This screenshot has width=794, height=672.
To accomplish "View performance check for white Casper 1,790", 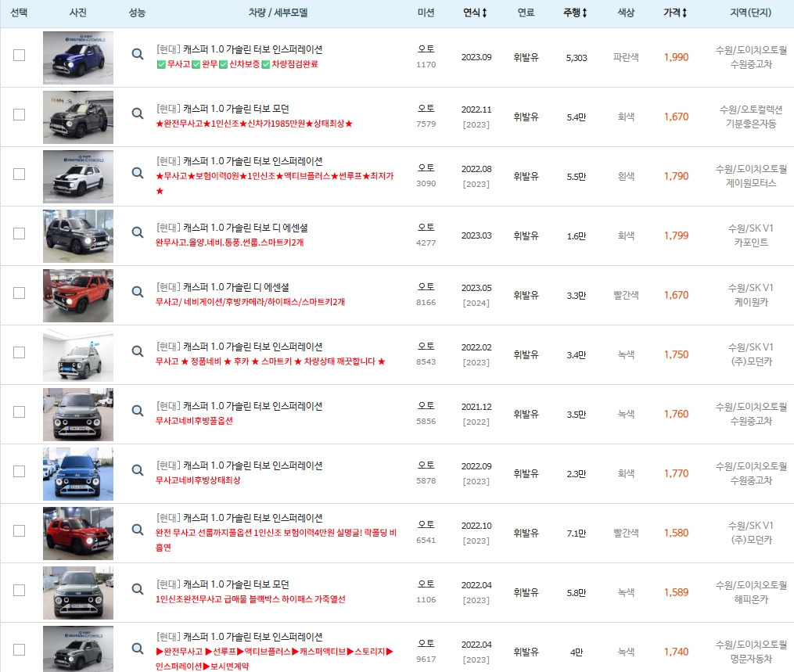I will [137, 173].
